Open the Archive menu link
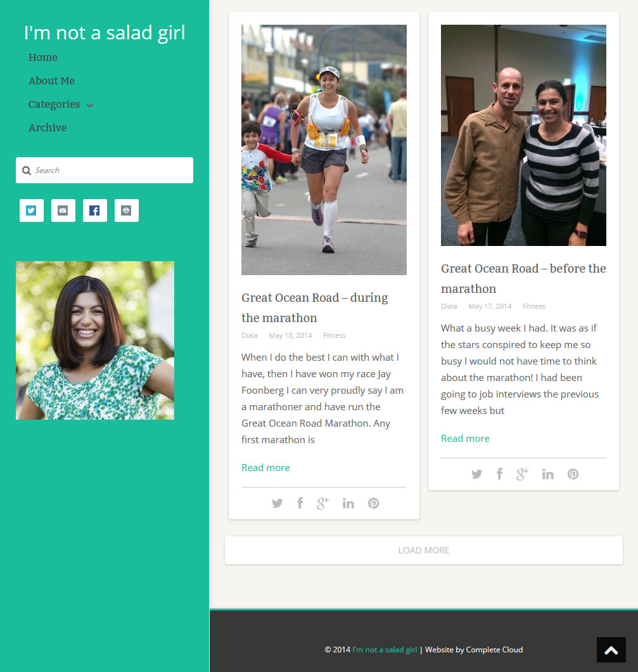The height and width of the screenshot is (672, 638). (x=48, y=127)
